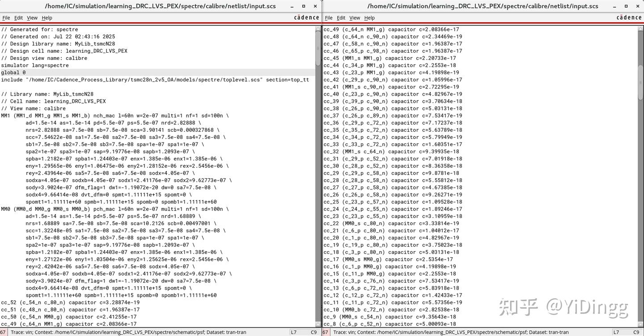This screenshot has width=644, height=336.
Task: Close the left input.scs window
Action: (315, 6)
